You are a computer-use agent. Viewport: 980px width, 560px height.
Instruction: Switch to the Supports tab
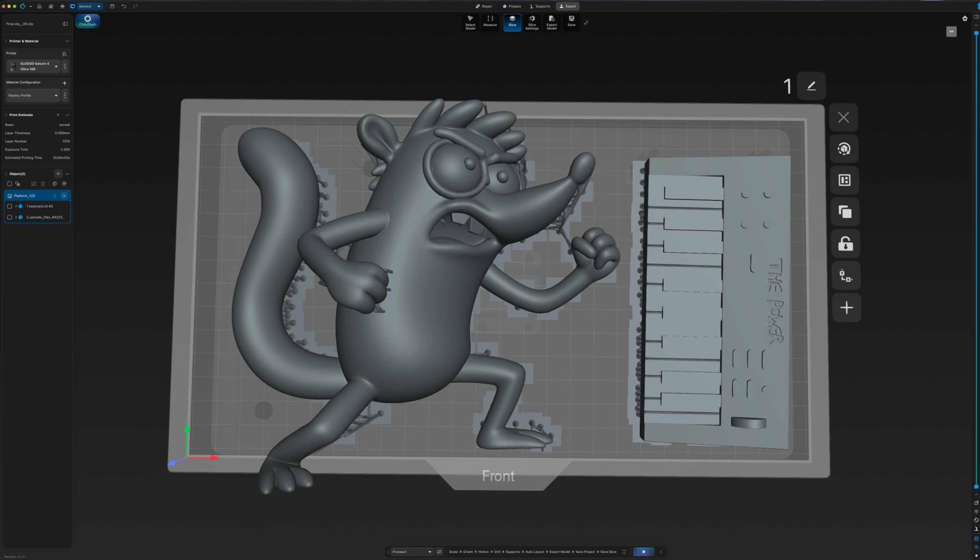(540, 7)
